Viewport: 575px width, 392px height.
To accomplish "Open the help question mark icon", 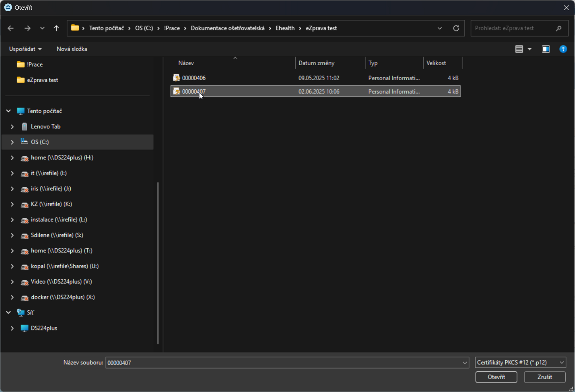I will (x=563, y=49).
